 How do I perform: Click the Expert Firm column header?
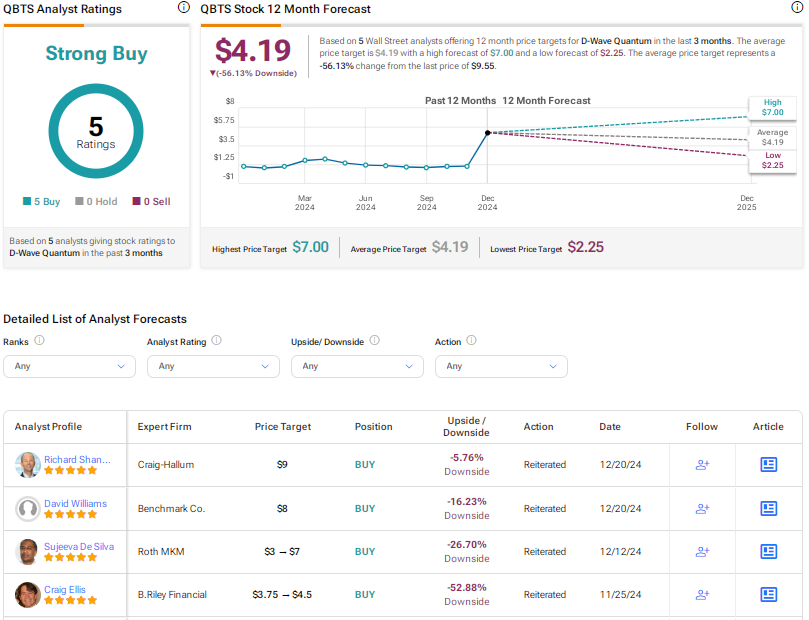coord(165,427)
